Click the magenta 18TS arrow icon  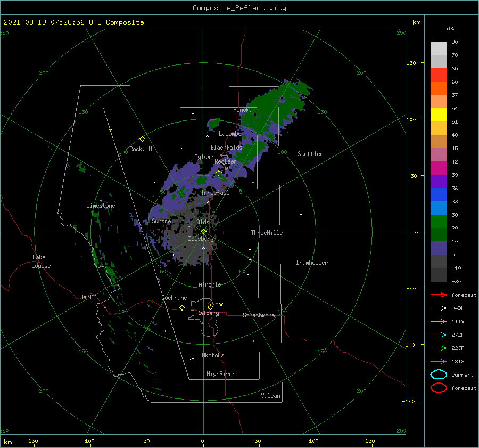[x=439, y=362]
